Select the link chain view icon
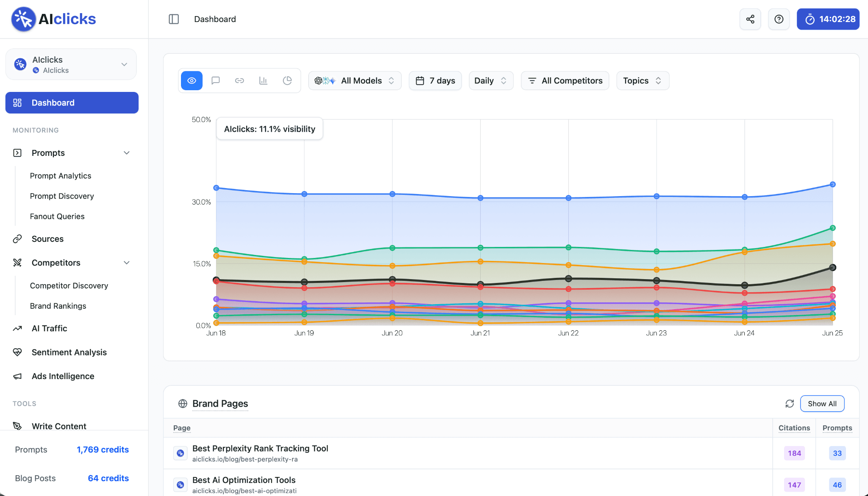The width and height of the screenshot is (868, 496). [x=239, y=80]
